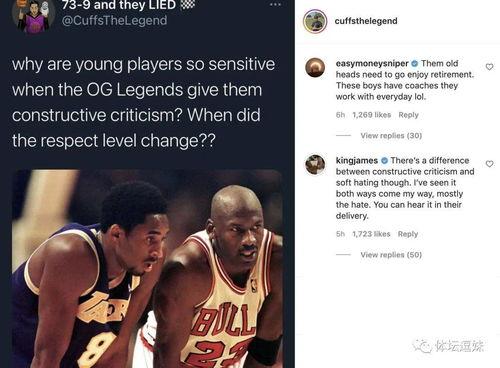Open the easymoneysniper username link

[372, 63]
